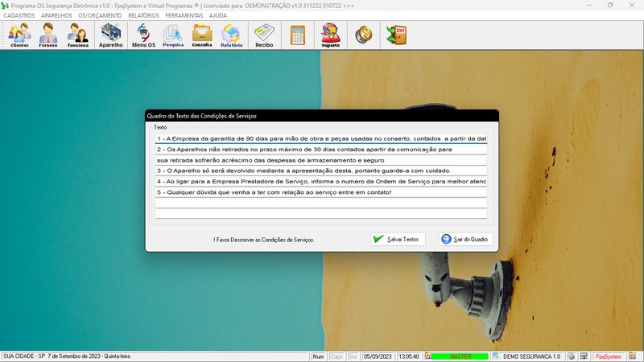Click the MASTER green status indicator
The height and width of the screenshot is (362, 644).
[460, 356]
